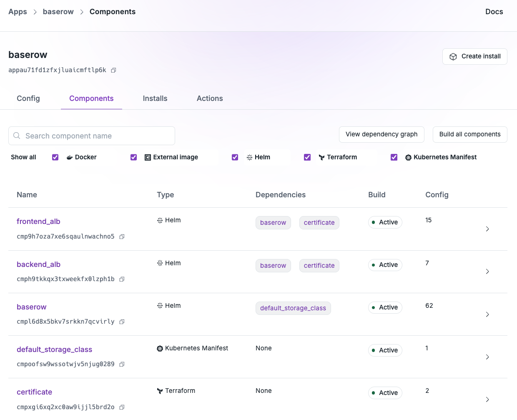This screenshot has height=420, width=517.
Task: Click View dependency graph
Action: click(381, 134)
